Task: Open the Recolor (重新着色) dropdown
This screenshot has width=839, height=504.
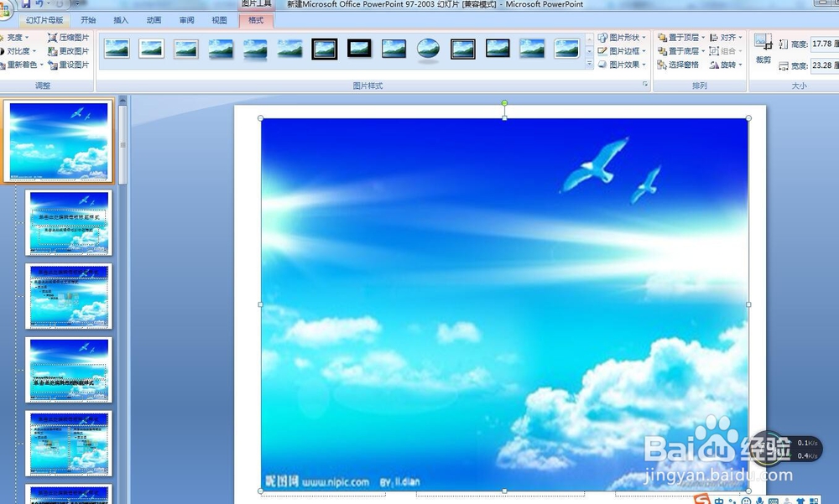Action: point(22,65)
